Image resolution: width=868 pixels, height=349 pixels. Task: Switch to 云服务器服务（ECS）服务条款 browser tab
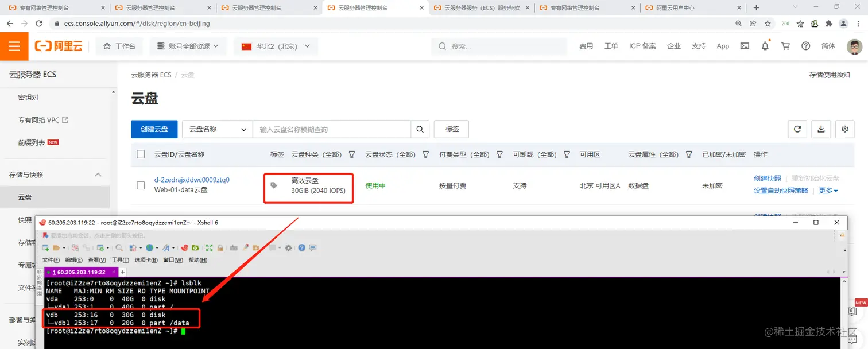[x=481, y=8]
